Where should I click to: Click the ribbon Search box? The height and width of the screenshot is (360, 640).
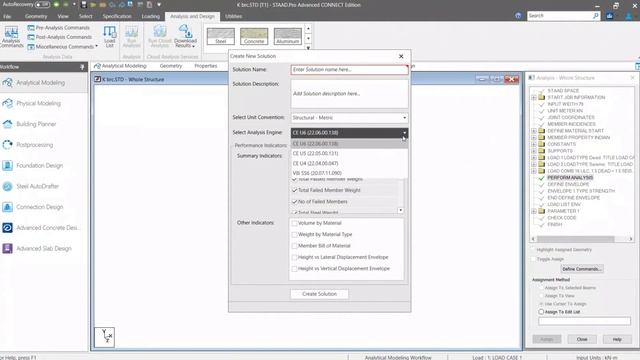[x=563, y=16]
